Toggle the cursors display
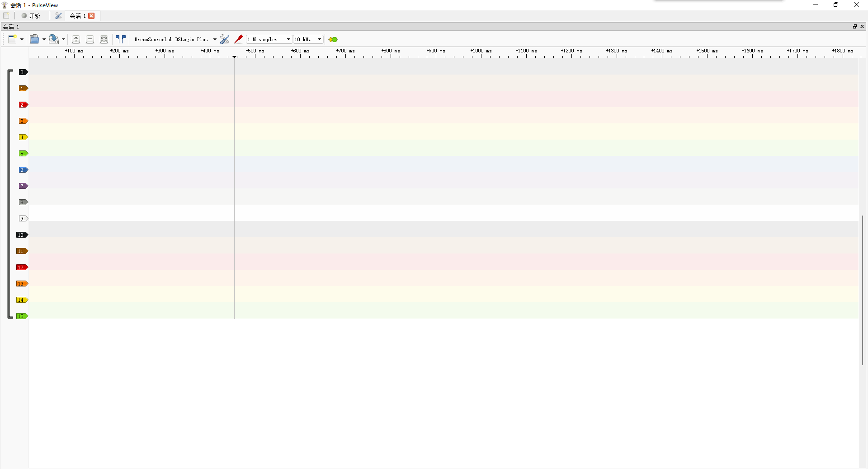The width and height of the screenshot is (868, 469). (121, 39)
